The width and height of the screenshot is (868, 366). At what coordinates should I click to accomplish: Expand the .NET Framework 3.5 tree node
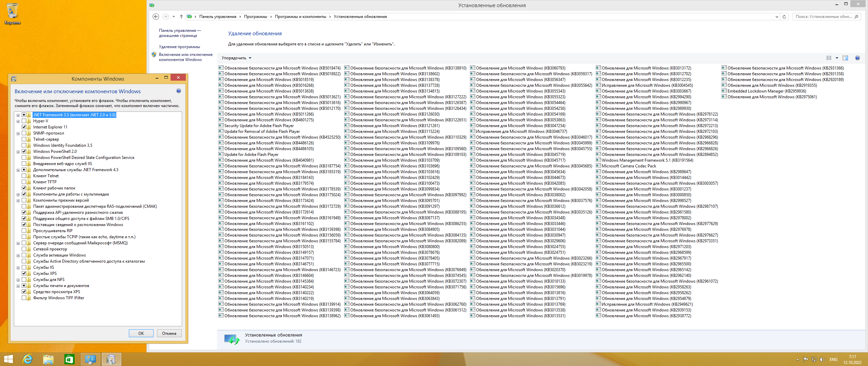(18, 115)
